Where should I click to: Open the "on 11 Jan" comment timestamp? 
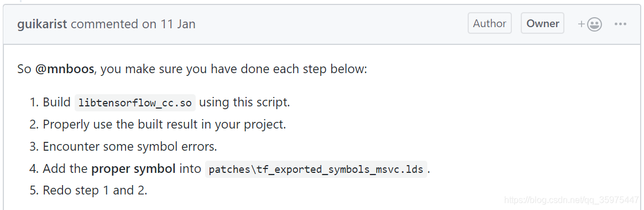[x=169, y=24]
